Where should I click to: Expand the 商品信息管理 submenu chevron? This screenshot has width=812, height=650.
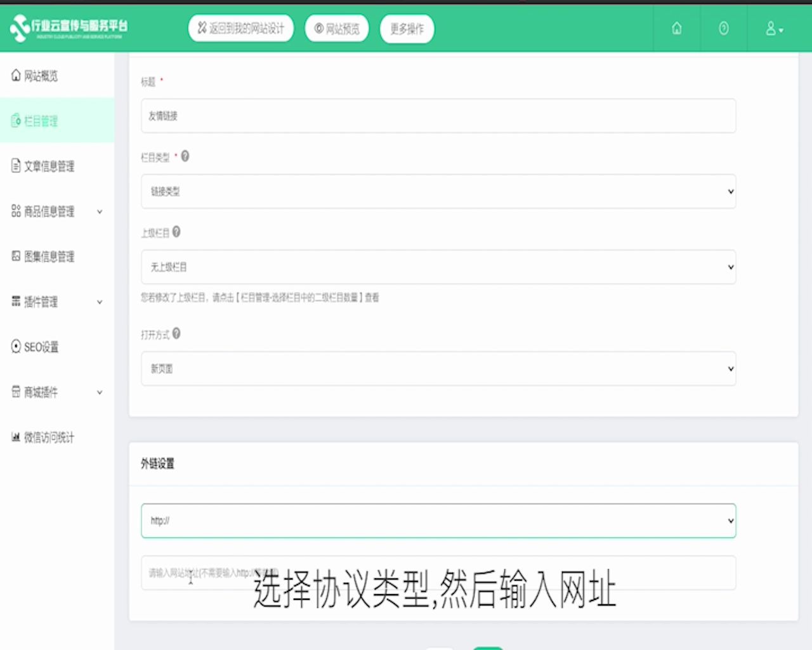(x=100, y=211)
